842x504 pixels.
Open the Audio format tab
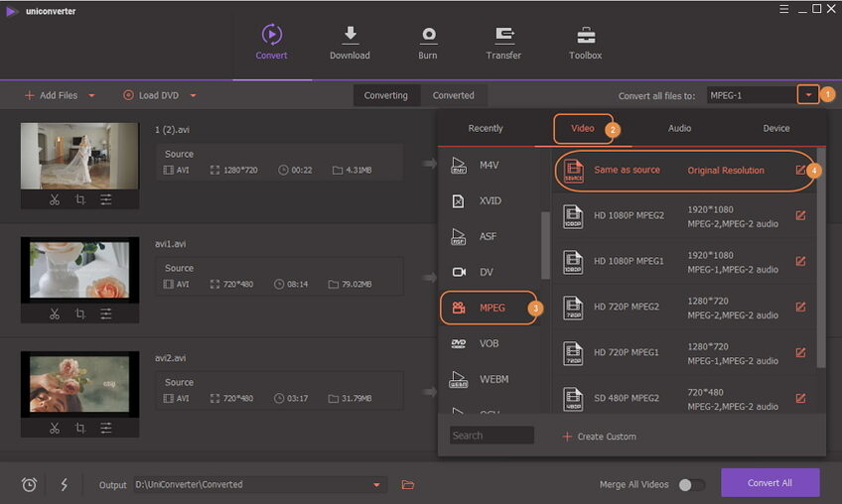(x=679, y=128)
